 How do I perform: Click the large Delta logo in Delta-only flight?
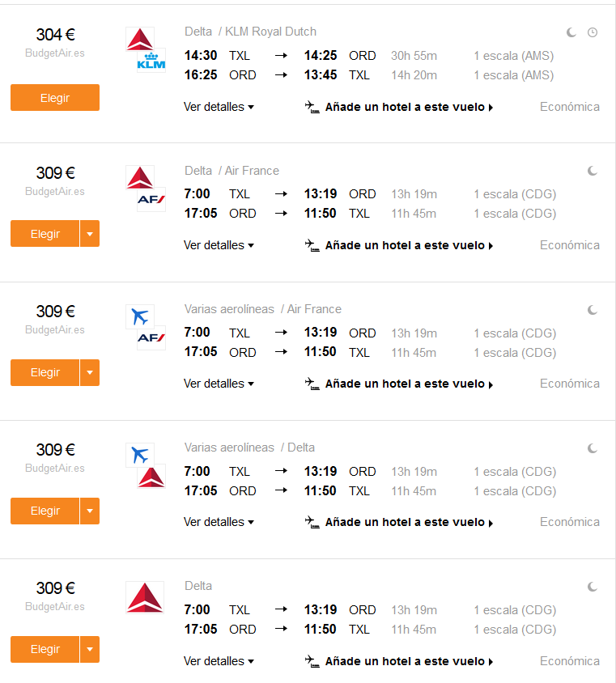point(145,597)
